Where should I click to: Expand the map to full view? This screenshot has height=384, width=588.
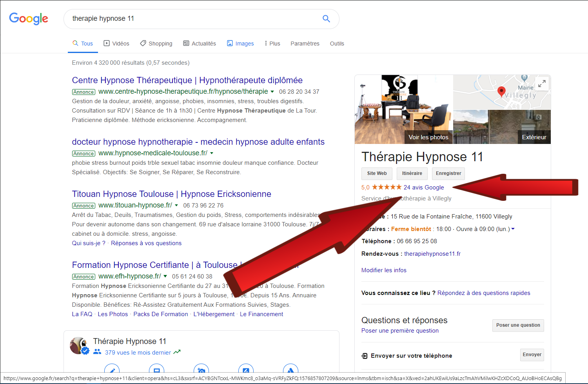coord(541,84)
